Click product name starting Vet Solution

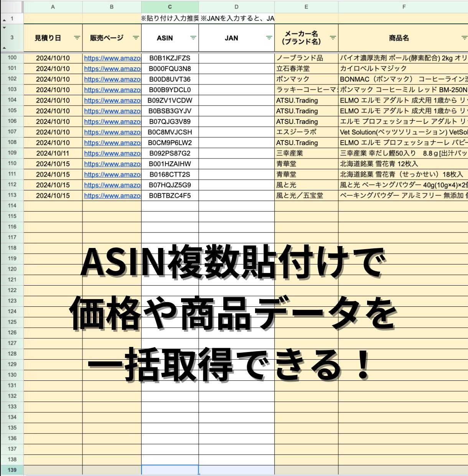403,132
